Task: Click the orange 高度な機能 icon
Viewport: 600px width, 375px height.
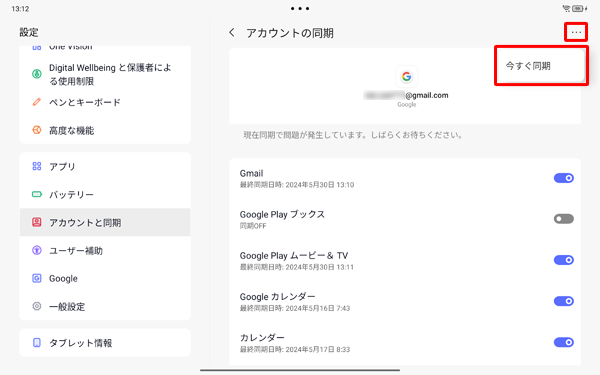Action: (x=37, y=130)
